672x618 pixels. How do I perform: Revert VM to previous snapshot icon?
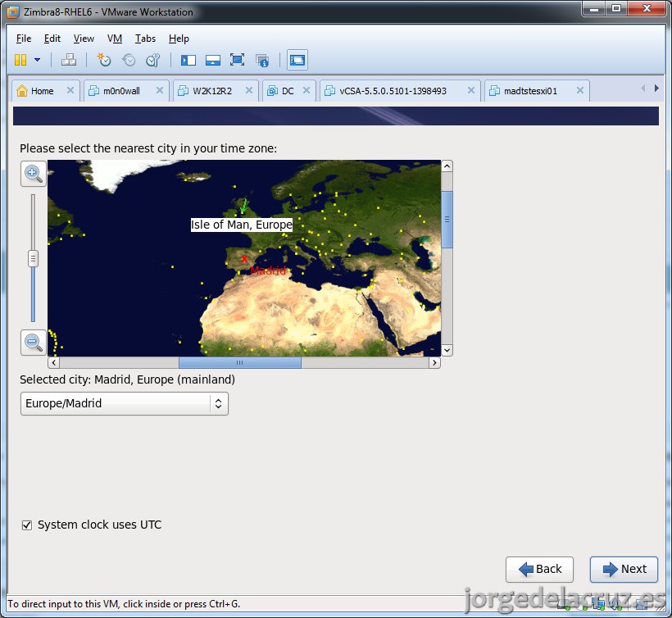click(129, 60)
